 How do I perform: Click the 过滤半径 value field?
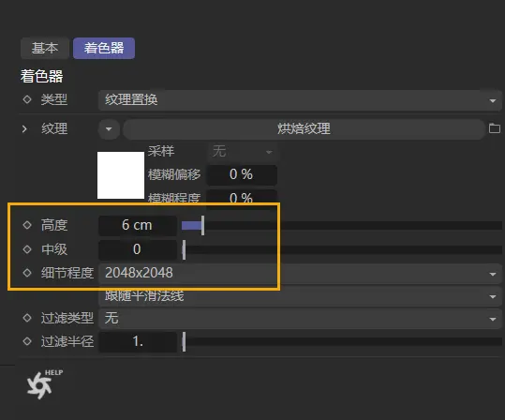click(x=137, y=341)
